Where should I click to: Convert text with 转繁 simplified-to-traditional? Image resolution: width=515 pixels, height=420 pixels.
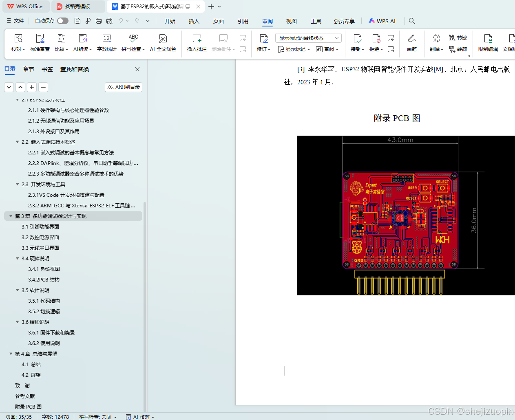(458, 37)
